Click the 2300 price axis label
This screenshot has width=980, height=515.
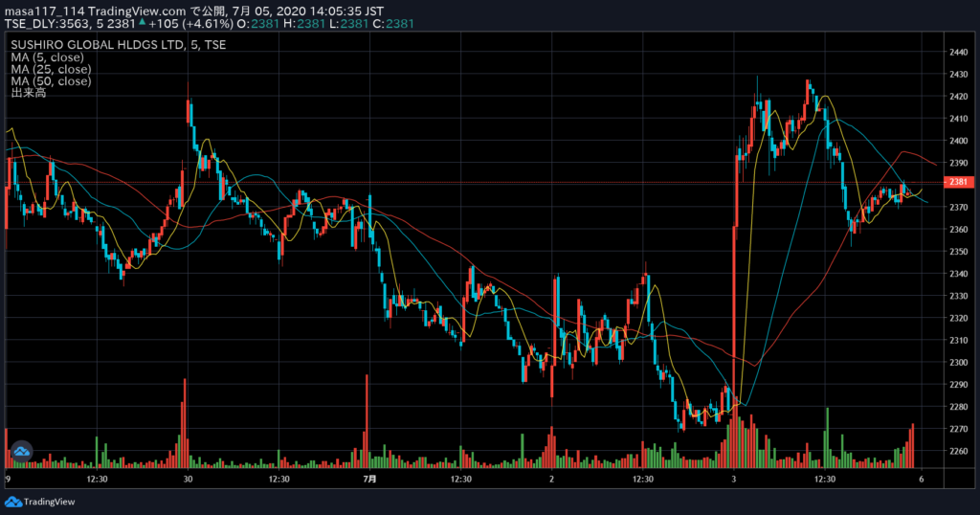[958, 363]
